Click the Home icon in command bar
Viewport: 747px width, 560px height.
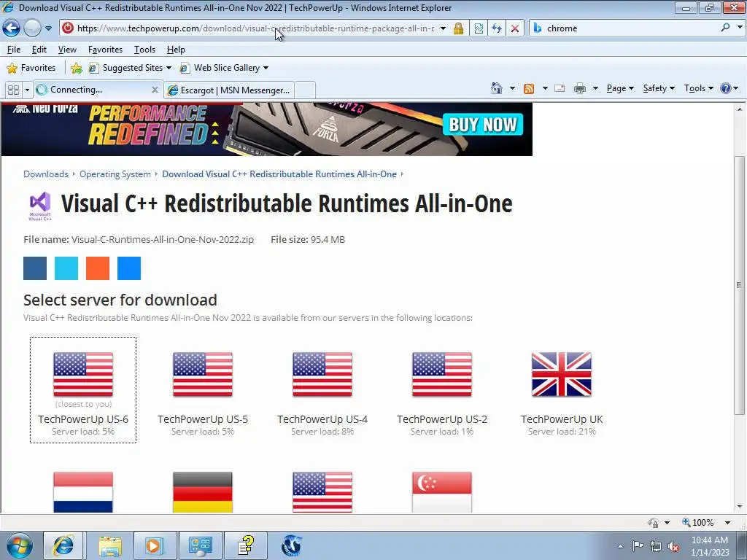(497, 88)
